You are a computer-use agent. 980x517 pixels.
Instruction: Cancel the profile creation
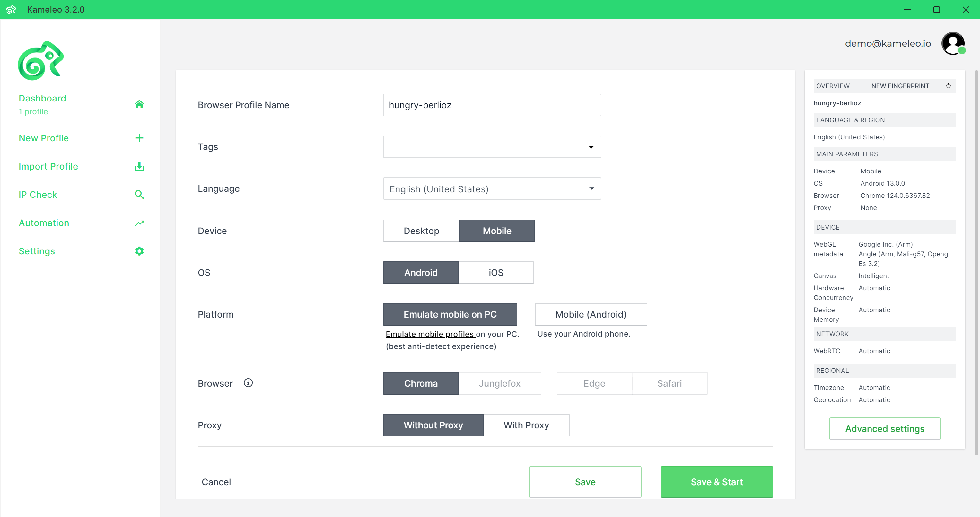click(216, 482)
